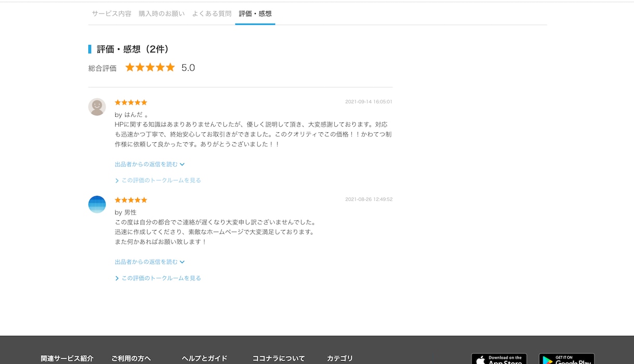
Task: Open the 購入時のお願い tab
Action: coord(162,14)
